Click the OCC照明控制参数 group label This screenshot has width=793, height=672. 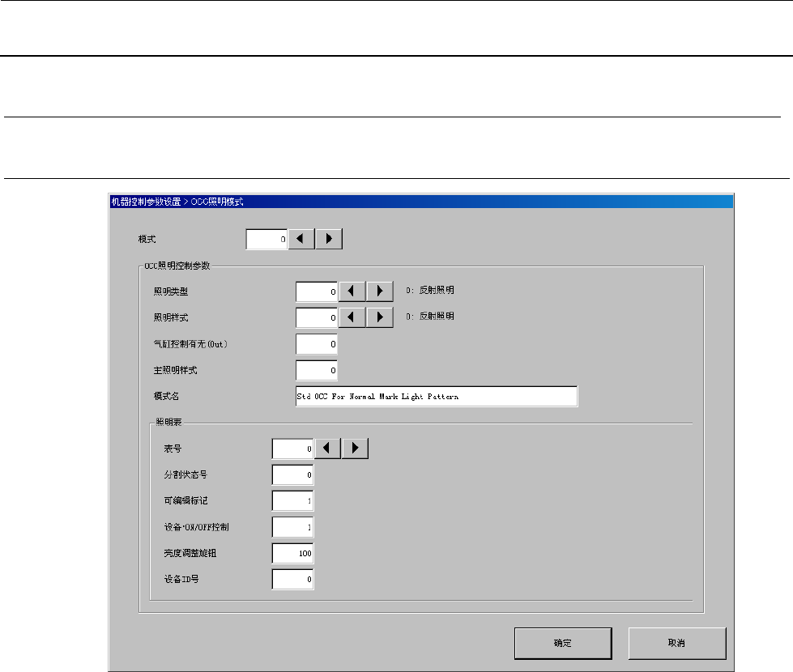pyautogui.click(x=177, y=266)
